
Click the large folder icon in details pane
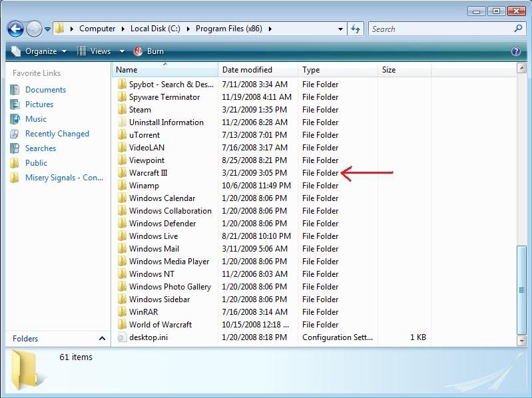pos(24,370)
